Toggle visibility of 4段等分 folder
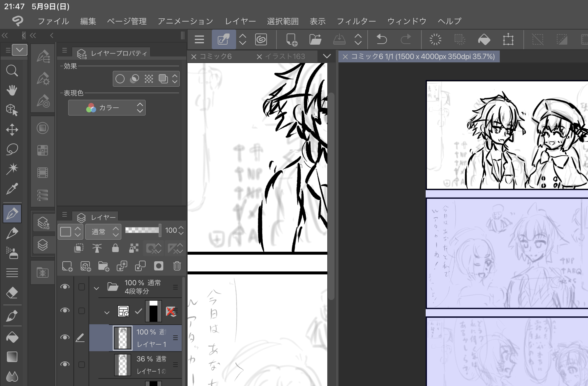The width and height of the screenshot is (588, 386). click(65, 287)
